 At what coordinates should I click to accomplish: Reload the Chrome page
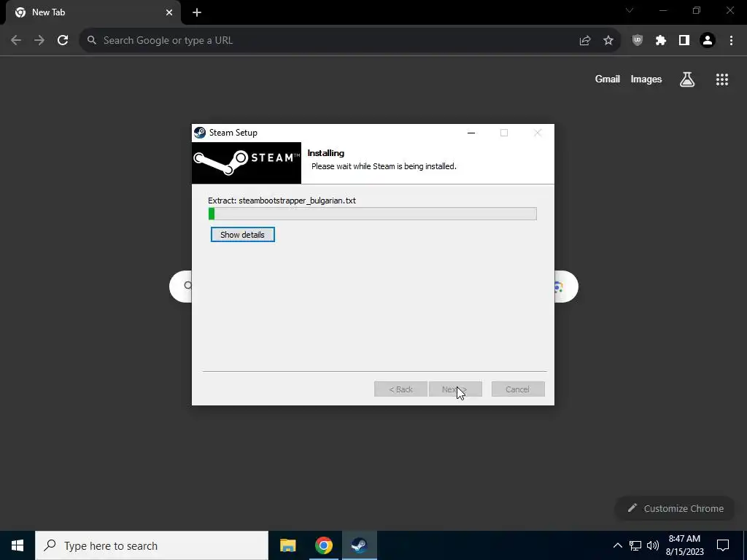[63, 41]
